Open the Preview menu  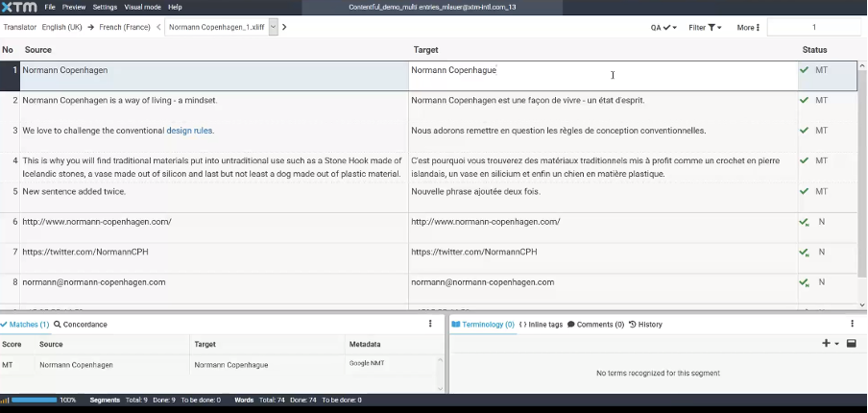click(74, 7)
